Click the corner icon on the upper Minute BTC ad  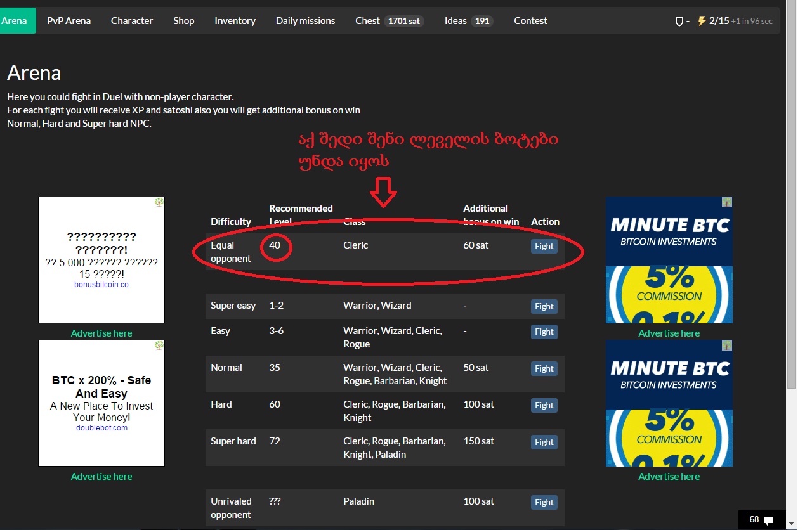[x=726, y=202]
